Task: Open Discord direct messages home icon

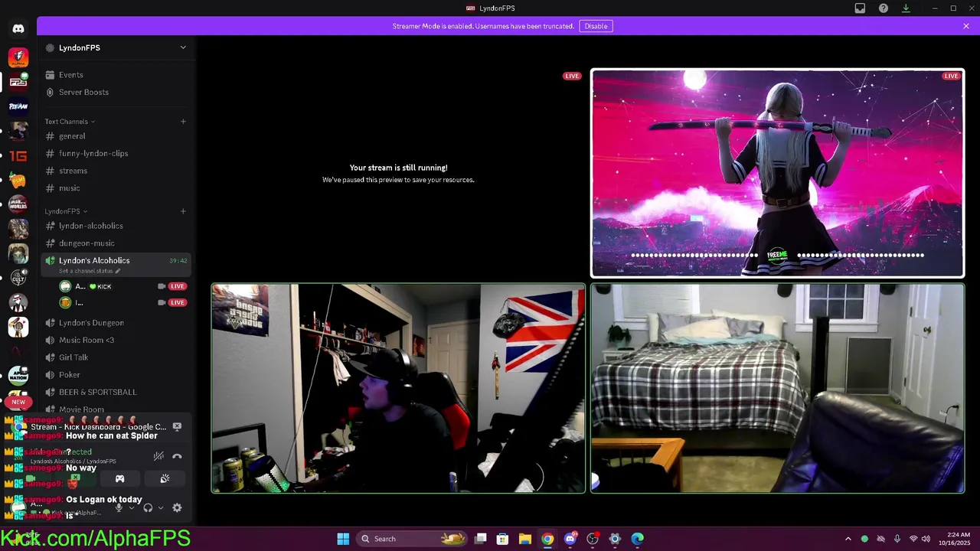Action: (18, 28)
